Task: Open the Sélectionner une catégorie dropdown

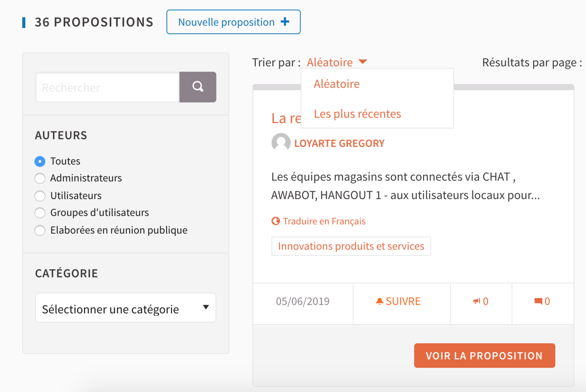Action: pos(125,308)
